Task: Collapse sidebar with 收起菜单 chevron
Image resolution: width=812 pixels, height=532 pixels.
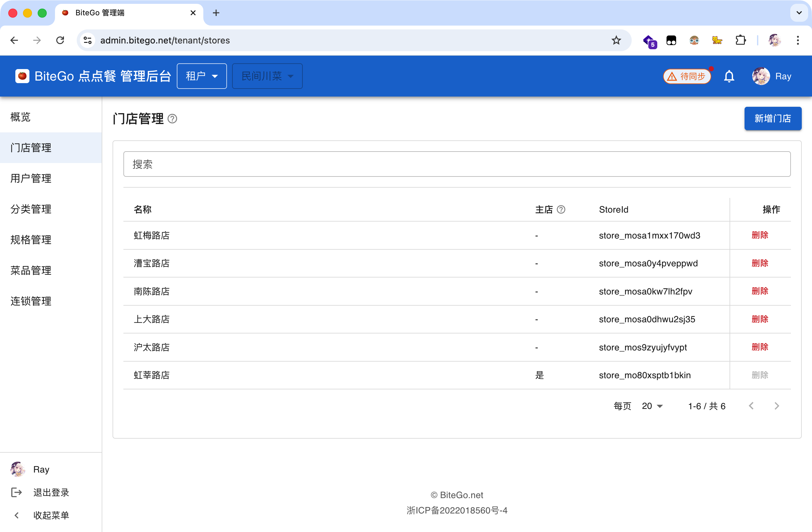Action: pyautogui.click(x=16, y=515)
